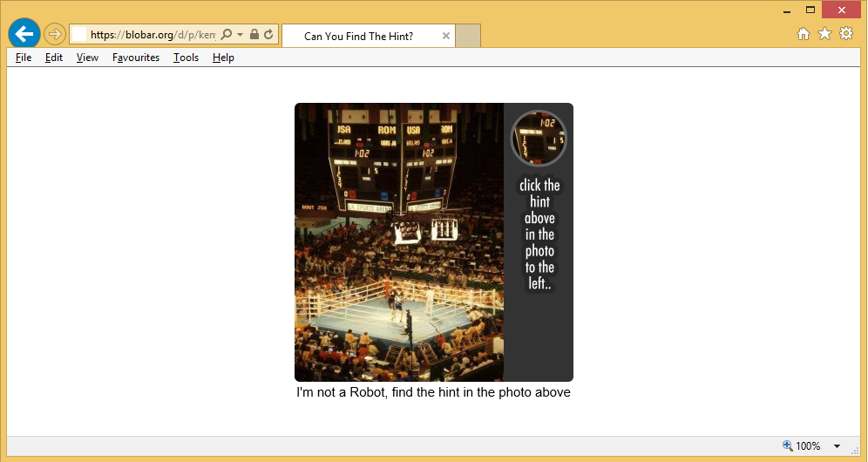Screen dimensions: 868x462
Task: Open the View menu
Action: point(87,58)
